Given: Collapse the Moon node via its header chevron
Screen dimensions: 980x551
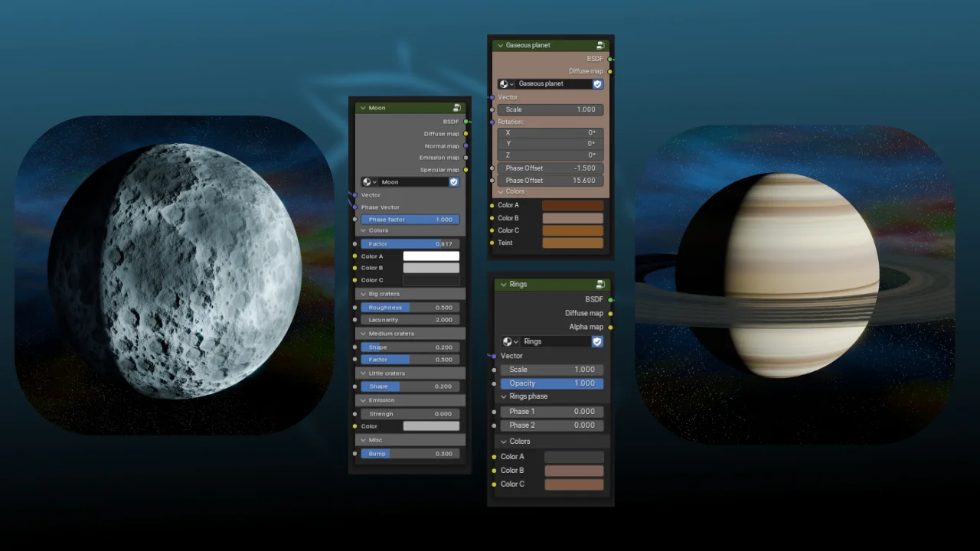Looking at the screenshot, I should click(362, 107).
